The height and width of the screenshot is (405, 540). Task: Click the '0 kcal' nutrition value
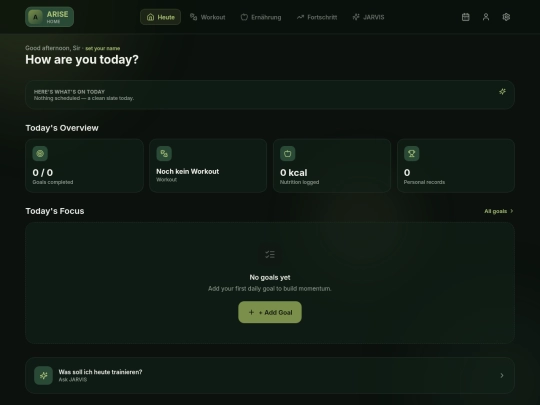tap(293, 173)
